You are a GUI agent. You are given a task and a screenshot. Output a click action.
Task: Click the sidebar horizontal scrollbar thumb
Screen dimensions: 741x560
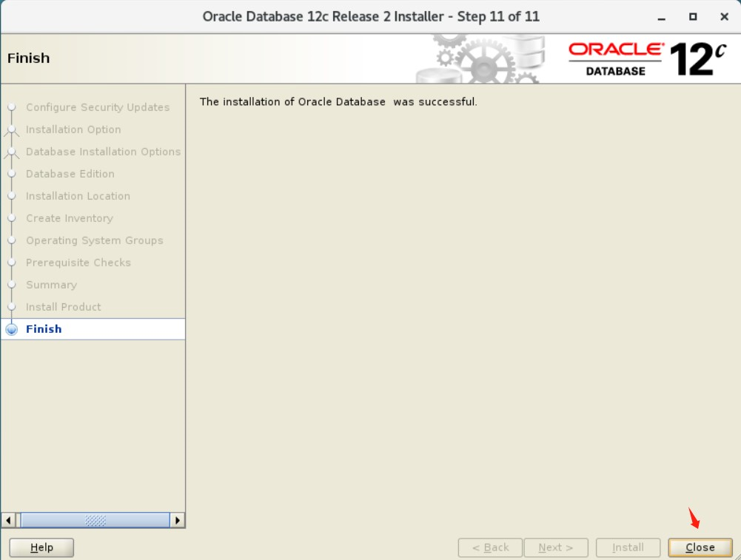(95, 520)
